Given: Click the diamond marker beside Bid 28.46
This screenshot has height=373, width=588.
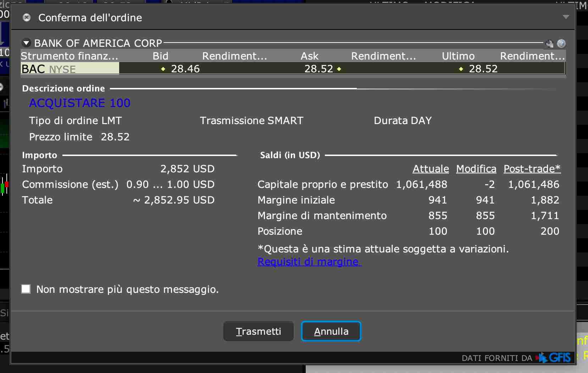Looking at the screenshot, I should [x=163, y=69].
